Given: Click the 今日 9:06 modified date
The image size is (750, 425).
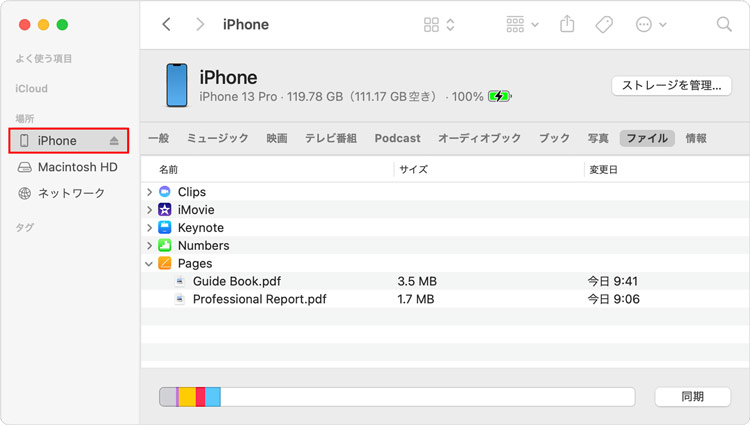Looking at the screenshot, I should click(613, 299).
